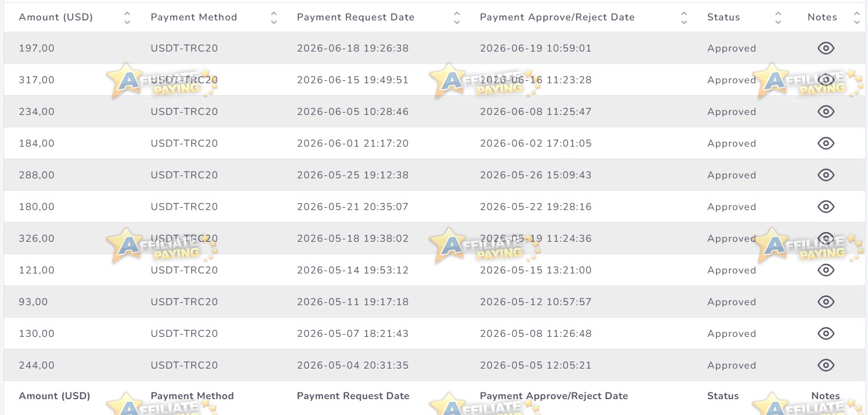This screenshot has width=868, height=415.
Task: View notes for the 130,00 payment
Action: coord(826,333)
